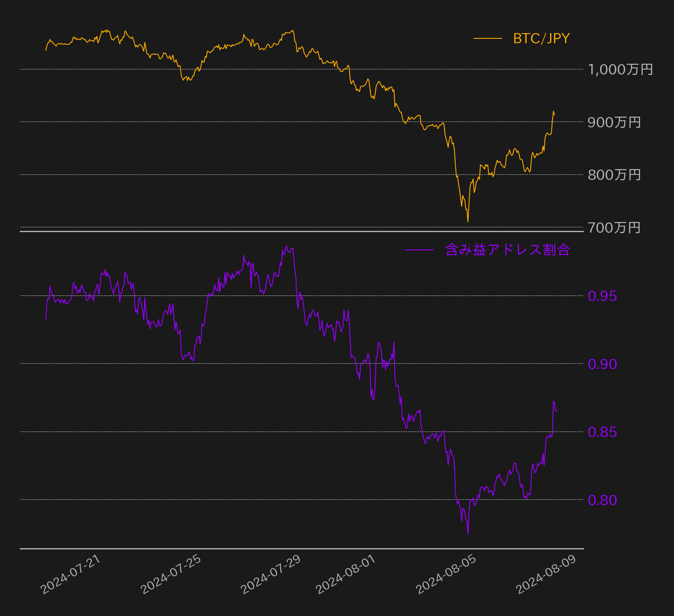Click the 2024-07-29 date tick label
674x616 pixels.
pyautogui.click(x=271, y=574)
